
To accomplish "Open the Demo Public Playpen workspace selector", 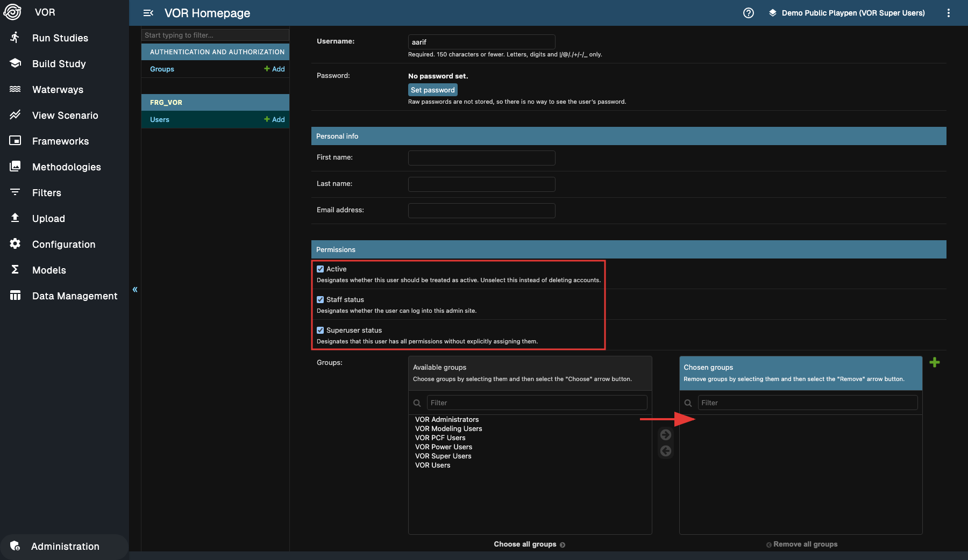I will click(847, 13).
